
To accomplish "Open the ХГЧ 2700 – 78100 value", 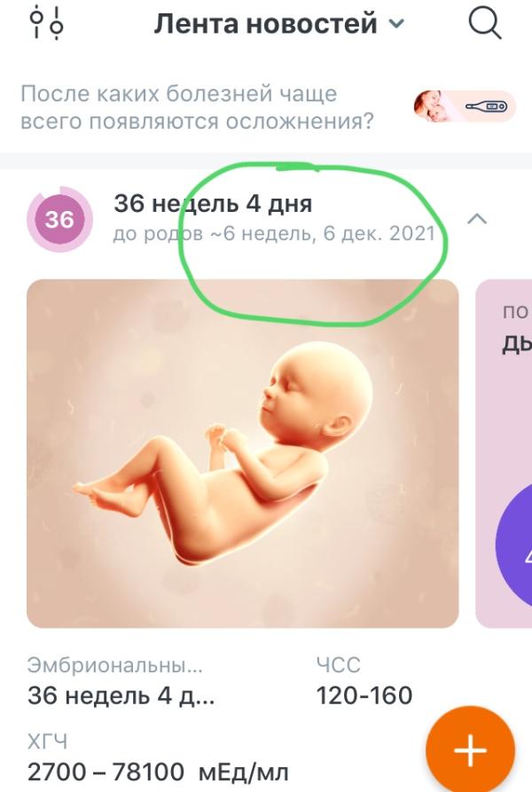I will tap(158, 772).
